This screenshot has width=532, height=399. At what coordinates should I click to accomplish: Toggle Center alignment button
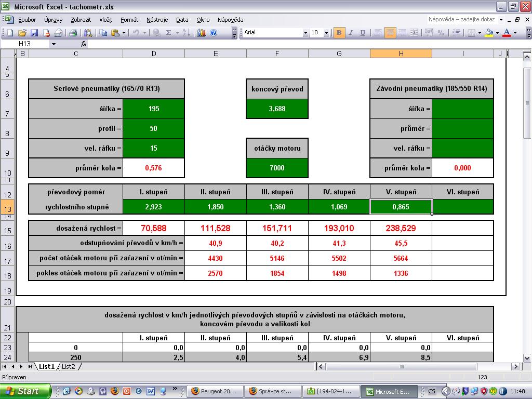390,33
